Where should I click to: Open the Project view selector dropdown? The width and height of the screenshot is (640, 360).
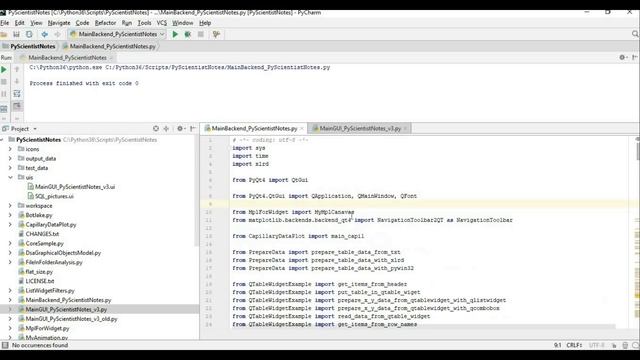(x=35, y=129)
